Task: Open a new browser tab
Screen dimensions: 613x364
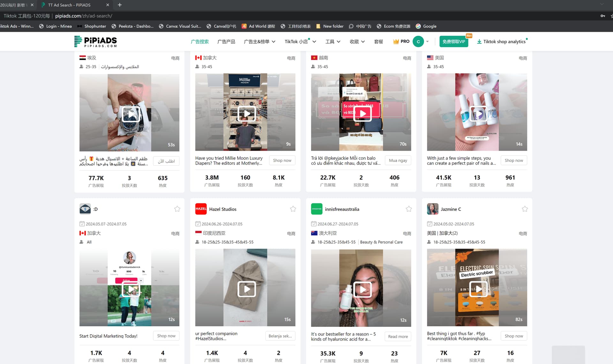Action: (120, 5)
